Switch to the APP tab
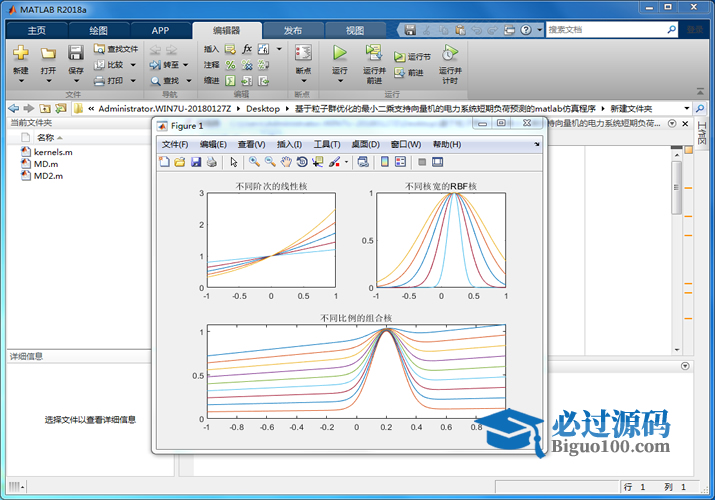Image resolution: width=715 pixels, height=500 pixels. pyautogui.click(x=161, y=31)
